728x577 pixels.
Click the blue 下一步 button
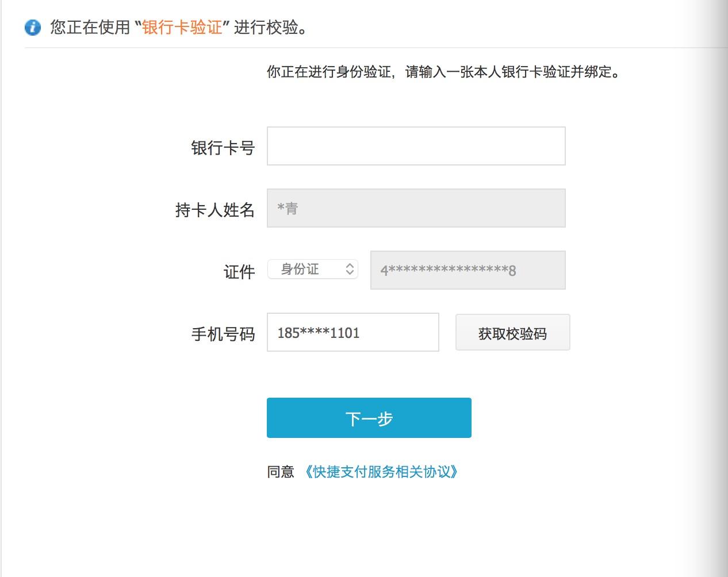[x=369, y=418]
